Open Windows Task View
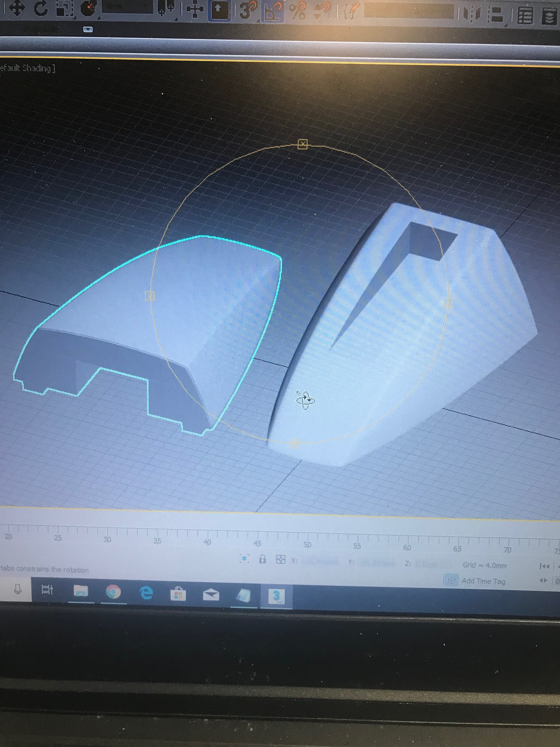 [47, 590]
